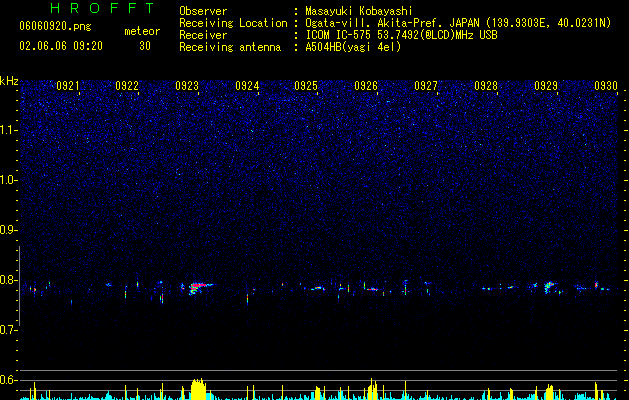Click the 0928 time marker
Viewport: 629px width, 400px height.
pos(486,86)
